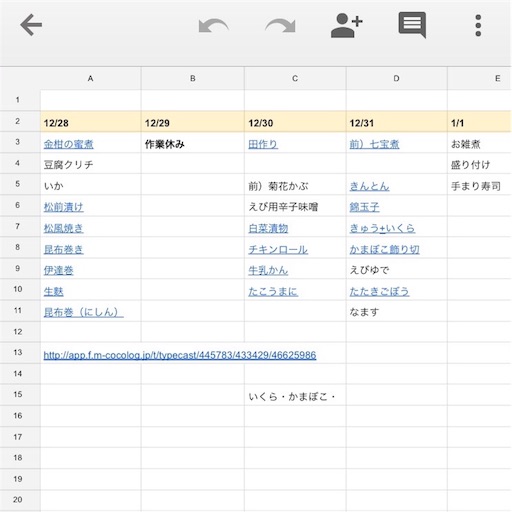Open the きゅう+いくら link

(382, 228)
